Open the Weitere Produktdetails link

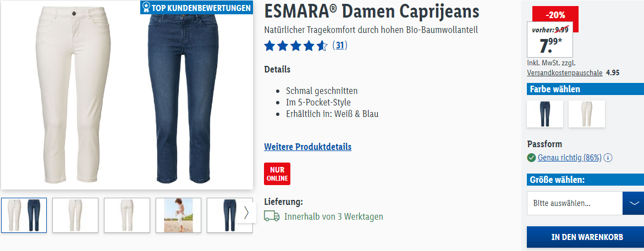(x=307, y=147)
